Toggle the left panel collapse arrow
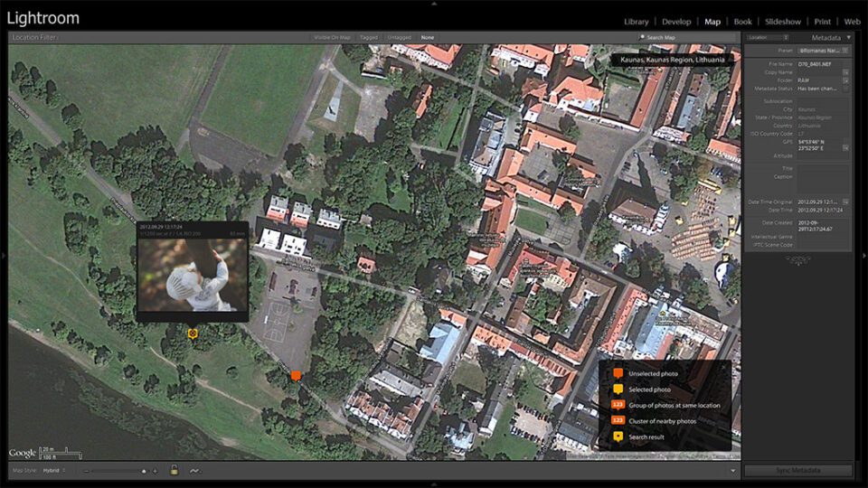This screenshot has height=488, width=868. (x=4, y=256)
